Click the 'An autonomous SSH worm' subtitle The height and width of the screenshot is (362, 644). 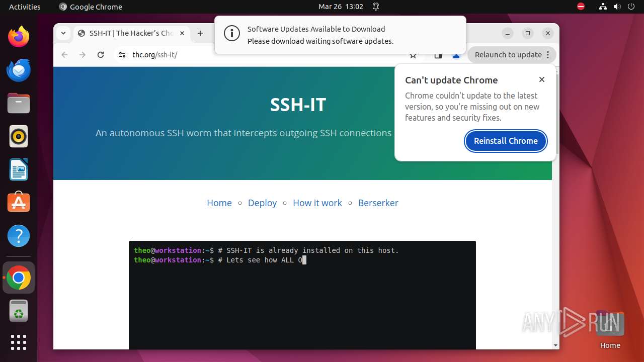244,133
